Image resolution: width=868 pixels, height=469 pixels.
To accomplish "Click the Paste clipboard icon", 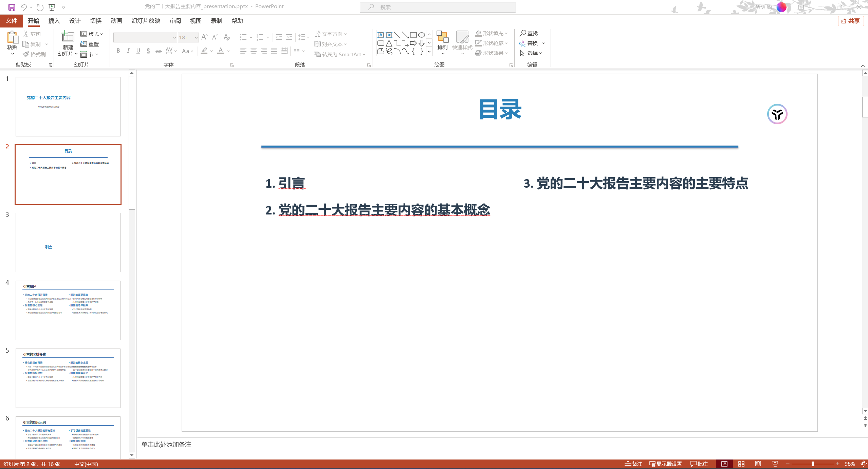I will [12, 37].
